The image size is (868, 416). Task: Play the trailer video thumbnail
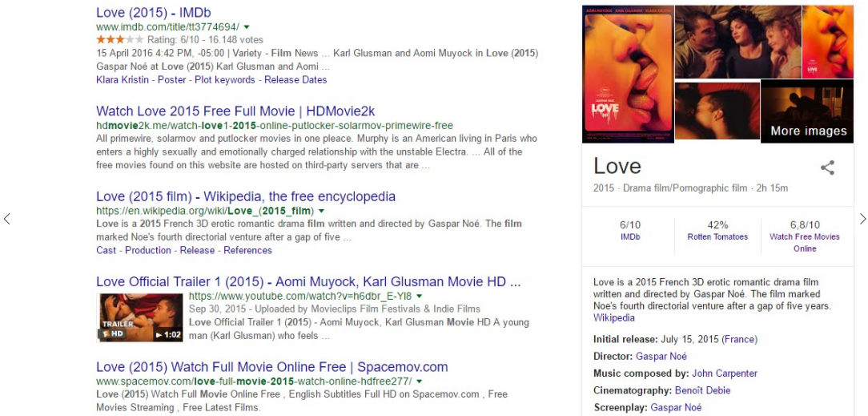click(x=139, y=317)
